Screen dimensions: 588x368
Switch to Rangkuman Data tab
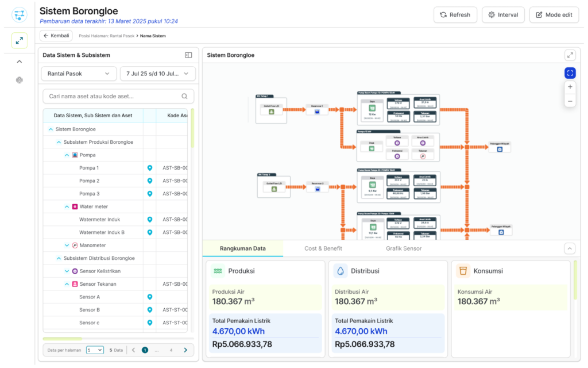[x=243, y=248]
